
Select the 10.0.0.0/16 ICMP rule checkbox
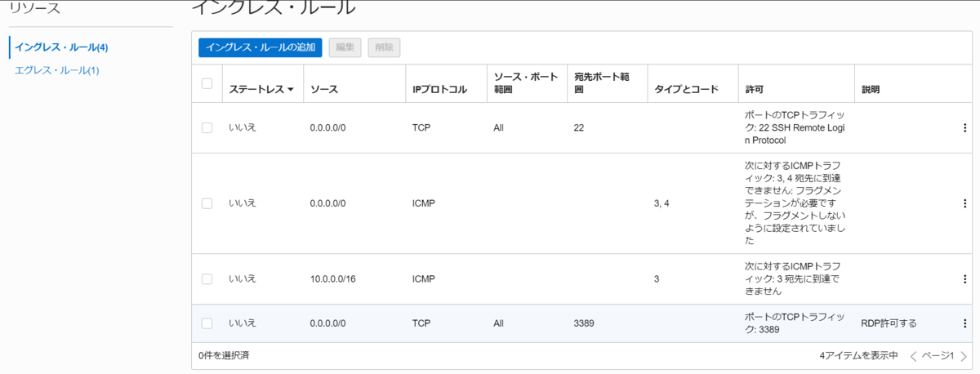pyautogui.click(x=207, y=278)
